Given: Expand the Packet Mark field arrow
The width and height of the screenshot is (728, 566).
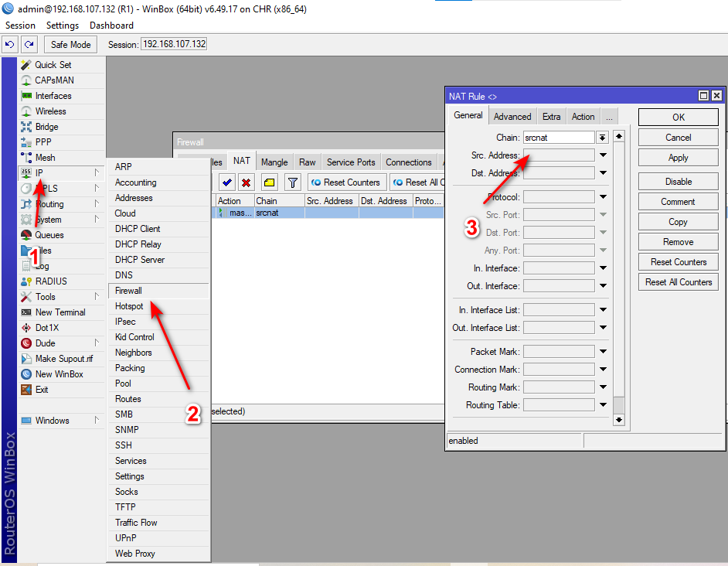Looking at the screenshot, I should [603, 352].
